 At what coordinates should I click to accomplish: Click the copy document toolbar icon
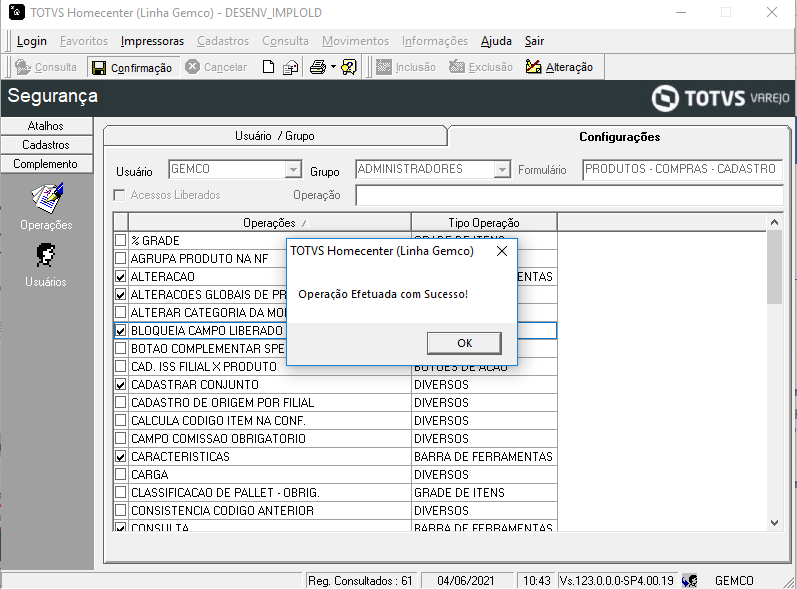pos(290,67)
